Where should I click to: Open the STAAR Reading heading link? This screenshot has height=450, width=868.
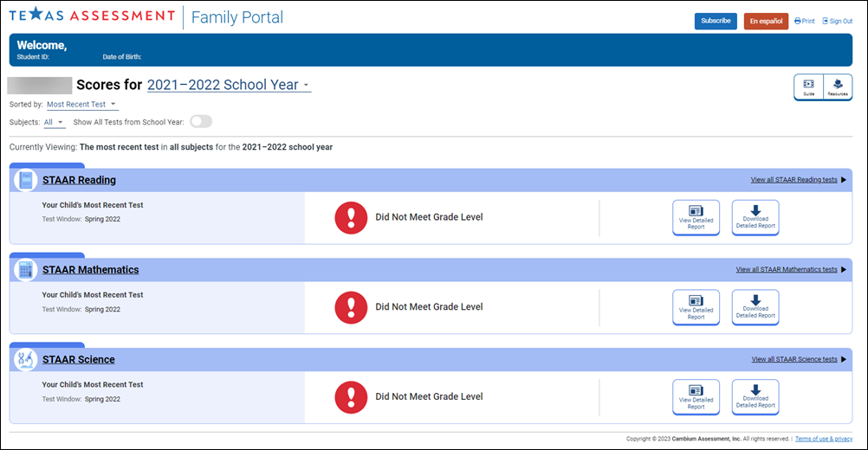(x=79, y=180)
